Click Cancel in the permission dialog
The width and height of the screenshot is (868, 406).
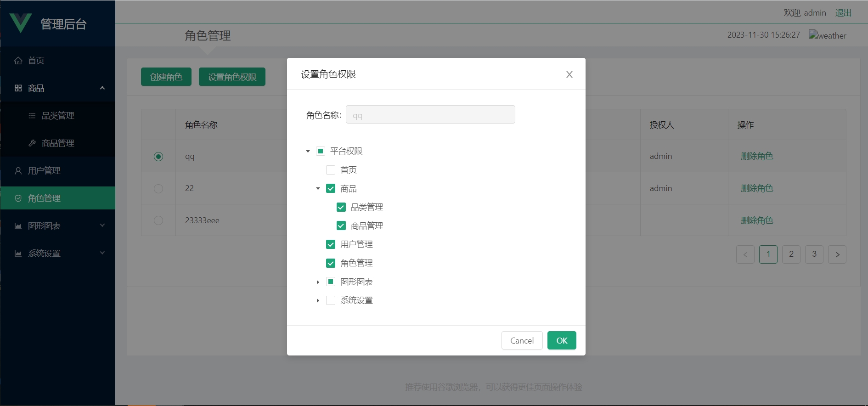coord(522,340)
